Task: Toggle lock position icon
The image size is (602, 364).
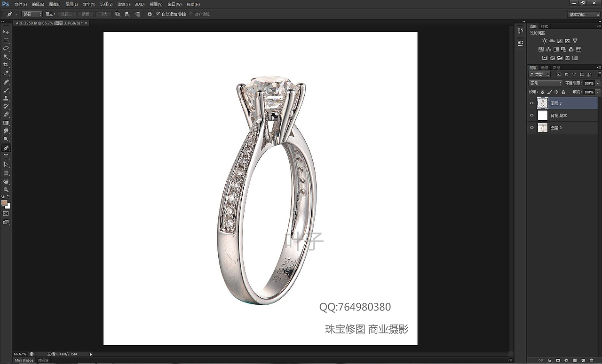Action: [x=556, y=92]
